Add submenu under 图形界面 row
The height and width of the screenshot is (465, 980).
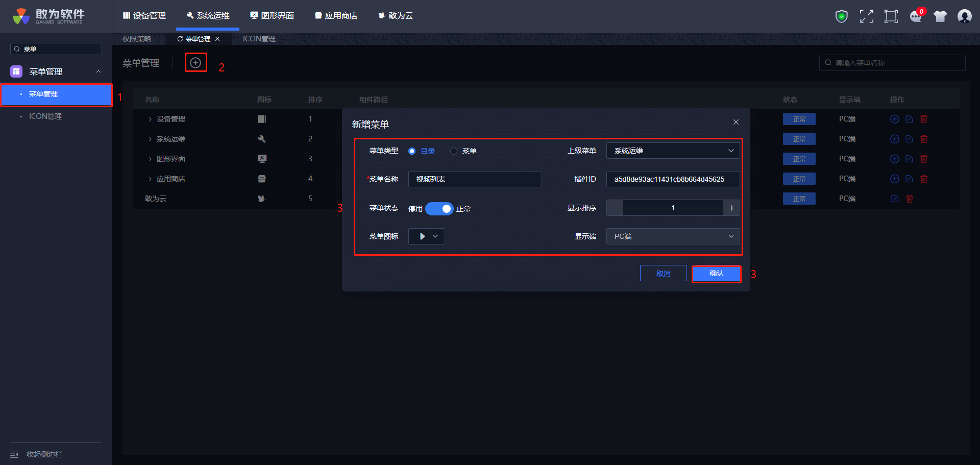coord(894,159)
